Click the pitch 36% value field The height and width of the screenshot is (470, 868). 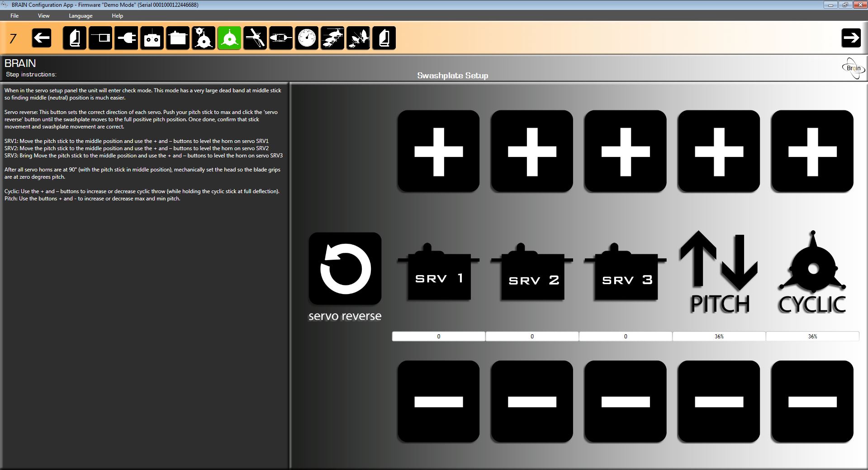[x=719, y=337]
